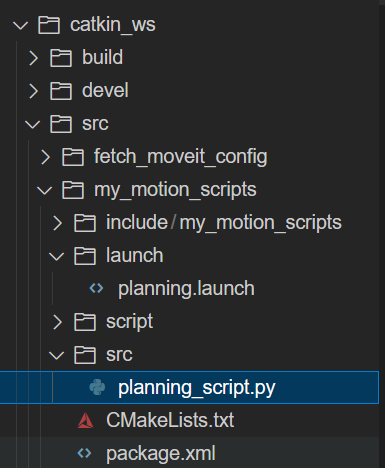Click the catkin_ws folder icon
This screenshot has width=385, height=468.
[x=49, y=25]
